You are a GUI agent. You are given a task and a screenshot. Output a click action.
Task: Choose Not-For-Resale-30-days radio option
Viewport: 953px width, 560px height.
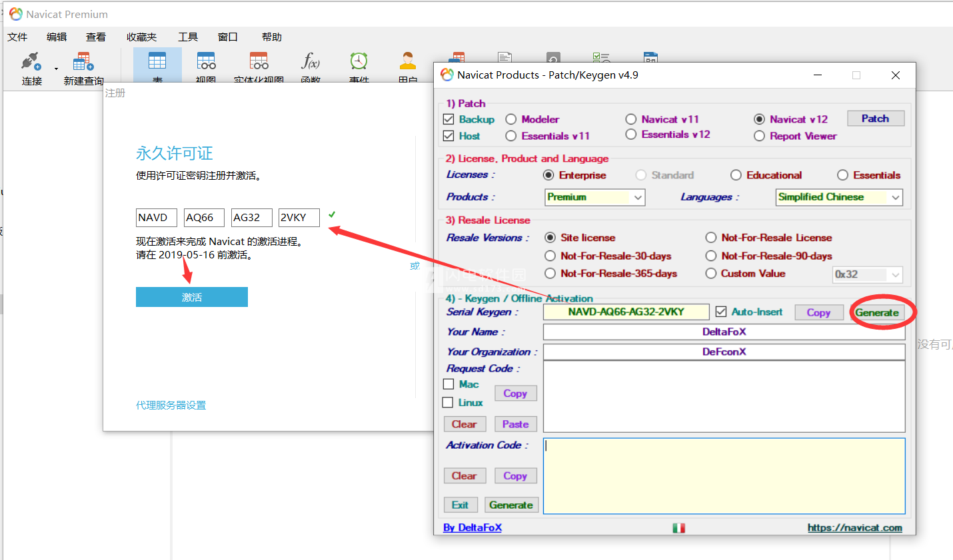click(550, 256)
